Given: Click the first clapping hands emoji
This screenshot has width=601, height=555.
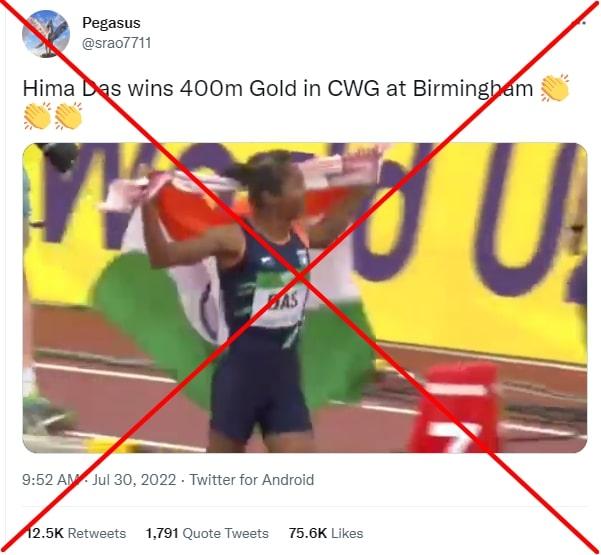Looking at the screenshot, I should click(x=554, y=88).
